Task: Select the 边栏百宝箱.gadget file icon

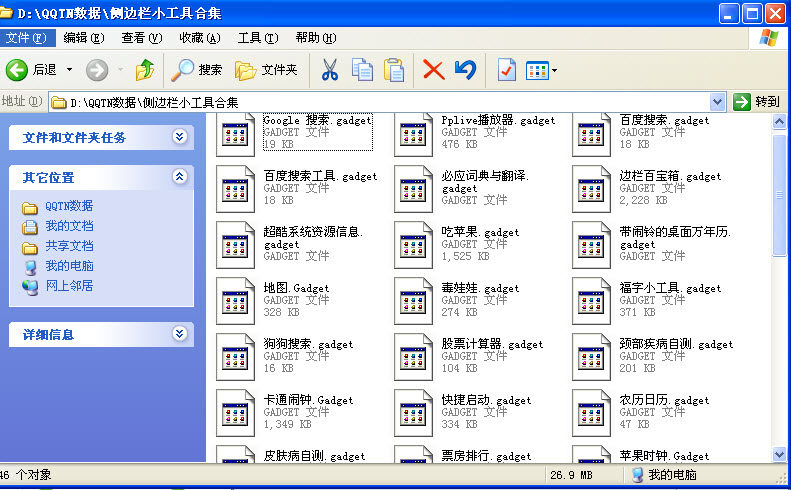Action: 591,189
